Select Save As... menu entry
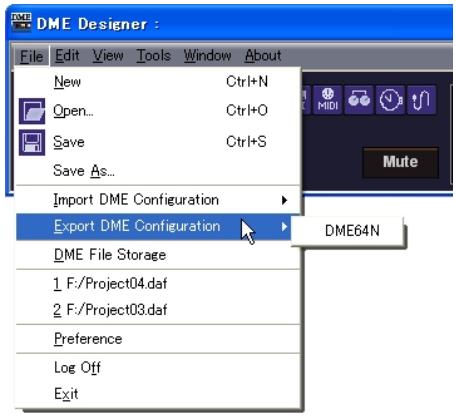Screen dimensions: 456x417 coord(158,171)
